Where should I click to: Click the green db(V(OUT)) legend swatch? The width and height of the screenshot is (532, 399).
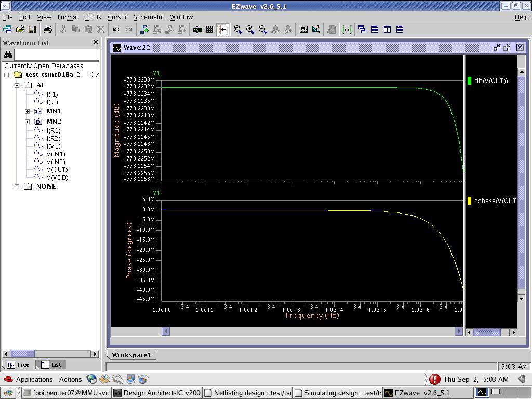469,81
